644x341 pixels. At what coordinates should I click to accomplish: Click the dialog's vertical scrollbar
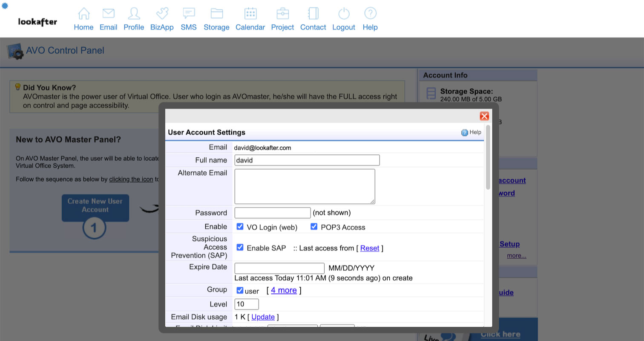488,158
